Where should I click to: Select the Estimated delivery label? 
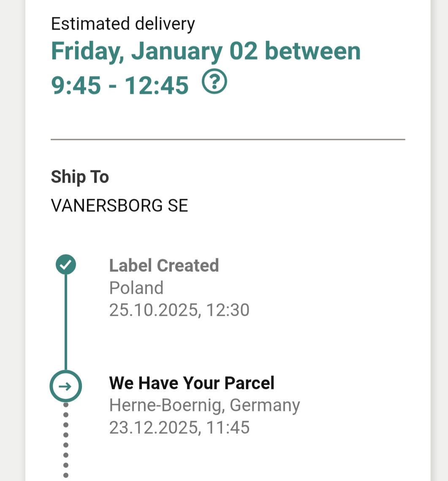pos(123,24)
